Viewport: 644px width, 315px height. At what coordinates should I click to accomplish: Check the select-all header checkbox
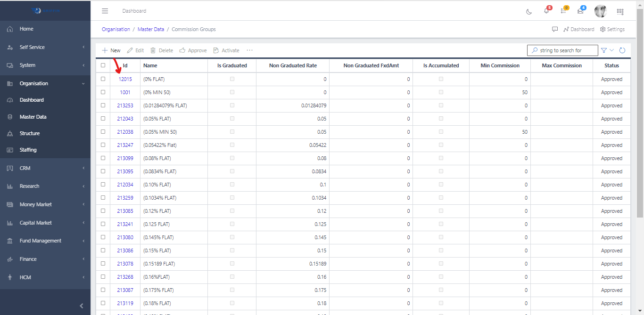click(103, 65)
